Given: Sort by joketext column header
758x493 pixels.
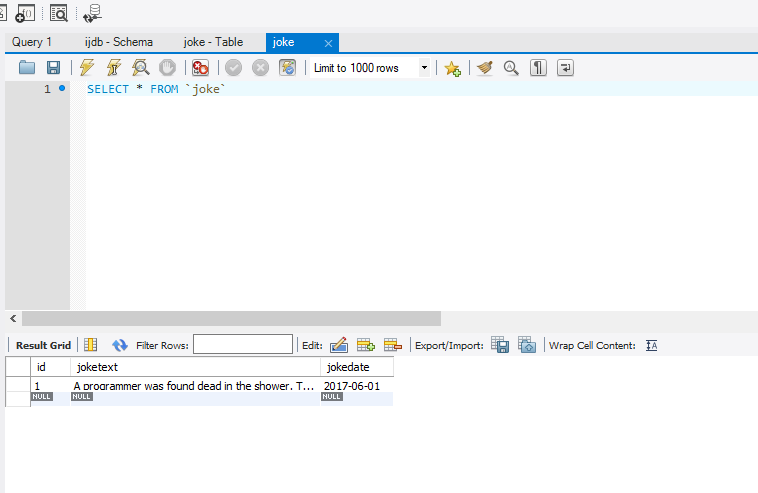Looking at the screenshot, I should point(195,367).
